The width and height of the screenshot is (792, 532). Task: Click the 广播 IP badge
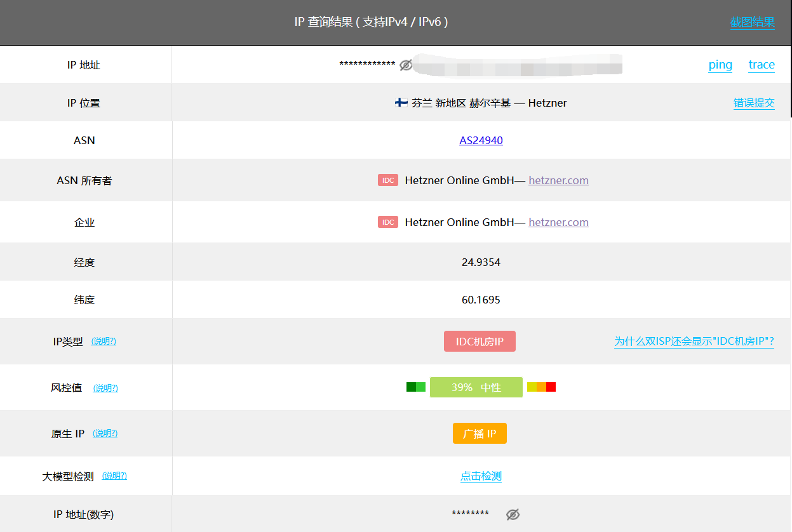click(x=480, y=434)
